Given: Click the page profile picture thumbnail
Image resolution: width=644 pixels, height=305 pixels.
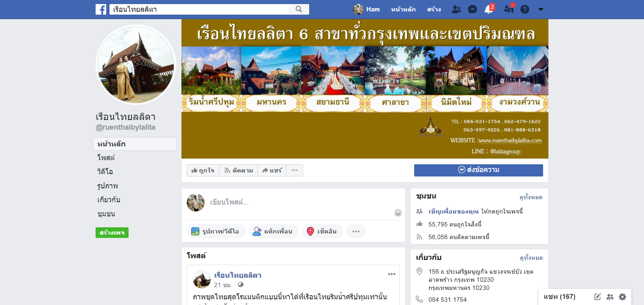Looking at the screenshot, I should 136,65.
